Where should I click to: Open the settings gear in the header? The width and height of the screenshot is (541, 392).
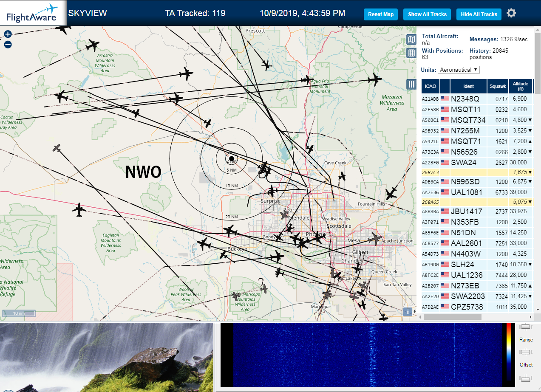(x=511, y=13)
